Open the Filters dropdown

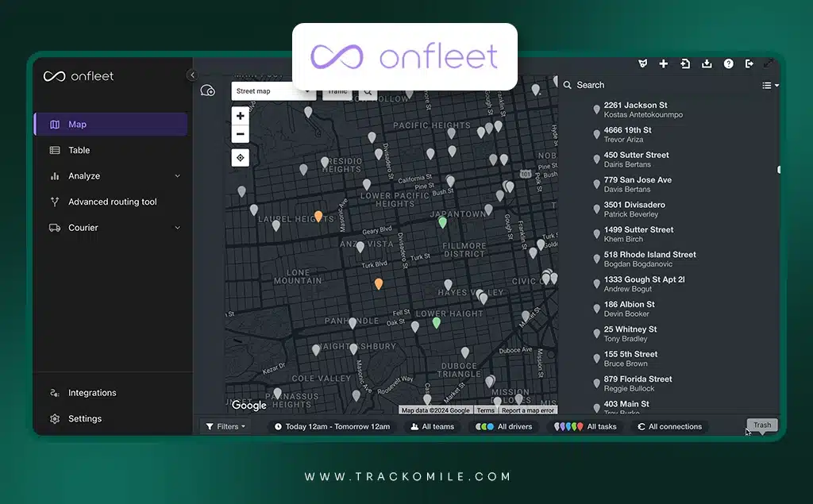click(225, 427)
